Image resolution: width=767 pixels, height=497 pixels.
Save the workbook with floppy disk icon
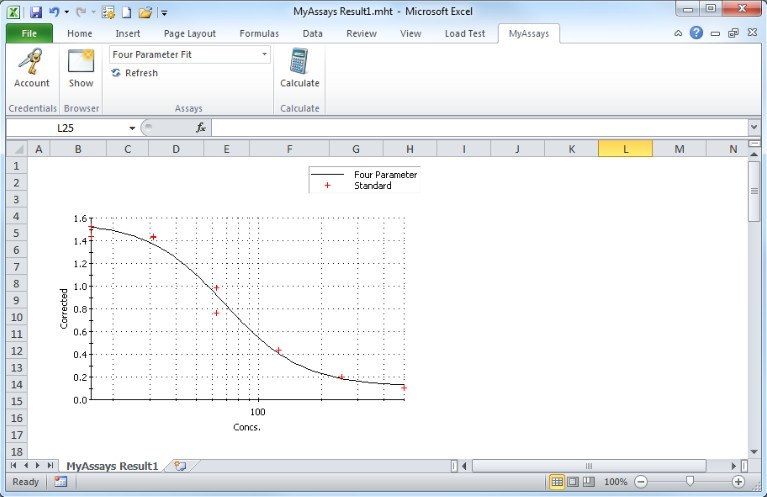(x=36, y=12)
